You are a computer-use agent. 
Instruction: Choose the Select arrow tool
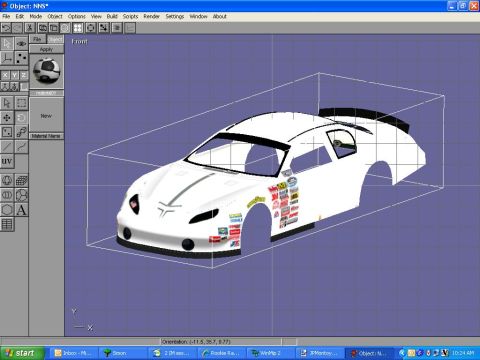tap(7, 103)
